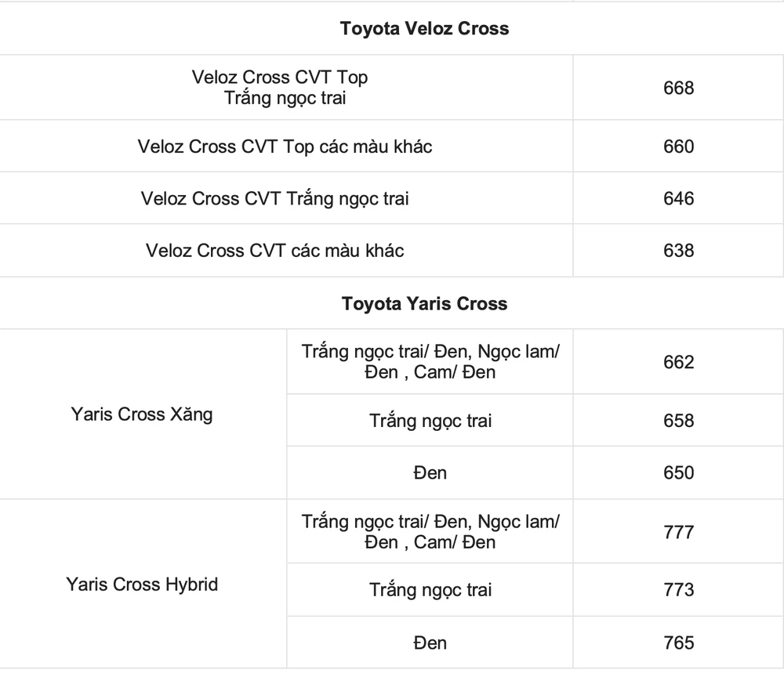Select Veloz Cross CVT Top các màu khác
The image size is (784, 673).
pos(285,147)
